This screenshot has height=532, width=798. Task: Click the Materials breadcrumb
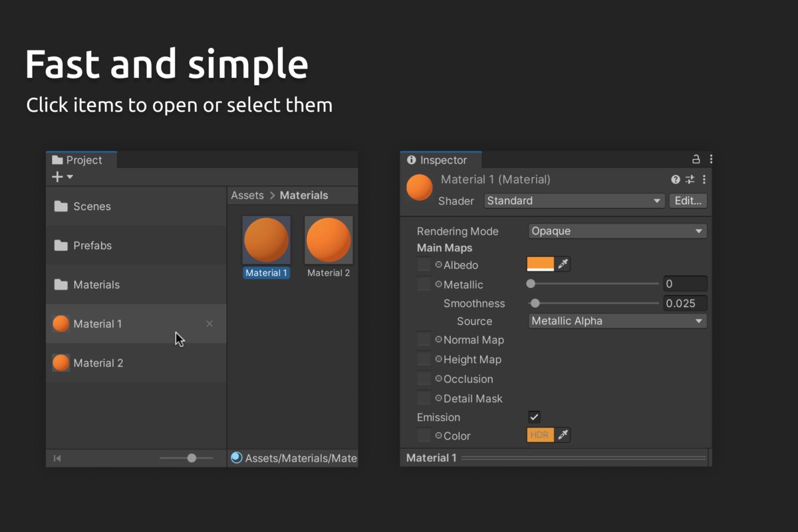[x=304, y=196]
